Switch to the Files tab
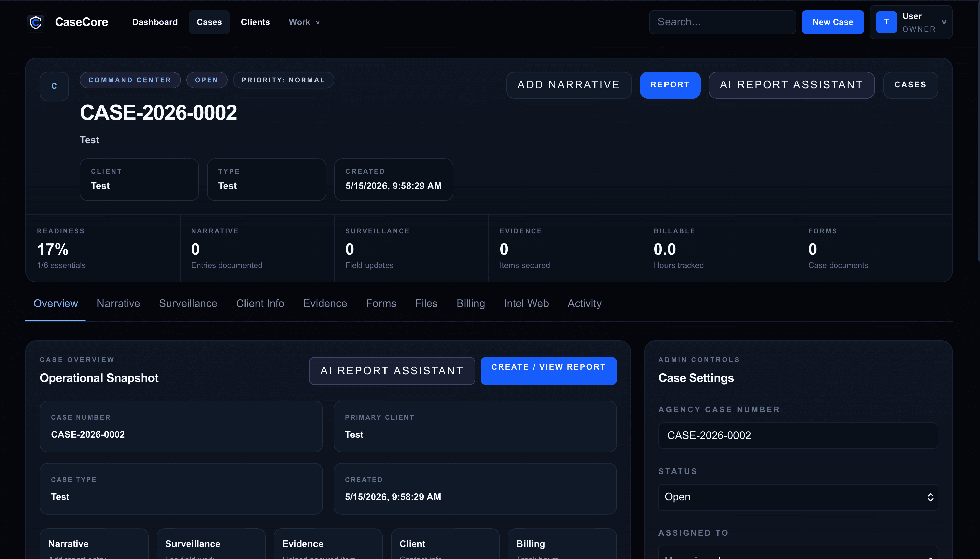 tap(426, 303)
